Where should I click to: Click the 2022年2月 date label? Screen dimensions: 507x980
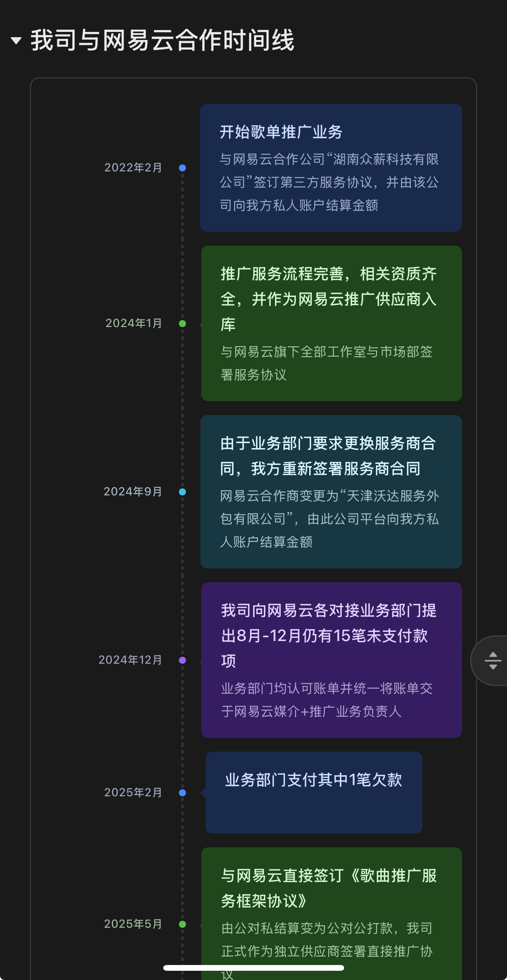click(133, 168)
